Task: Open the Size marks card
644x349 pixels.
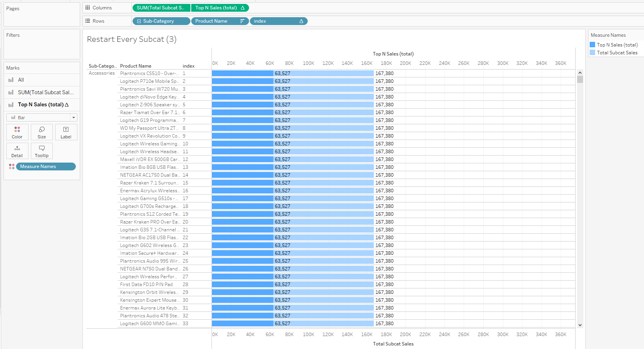Action: pos(42,132)
